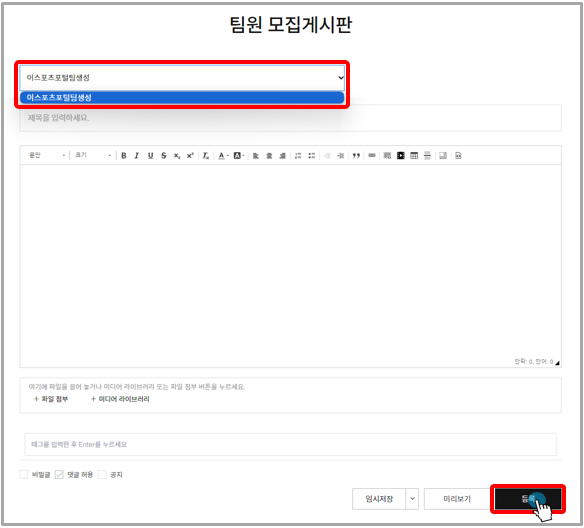This screenshot has height=528, width=584.
Task: Enable the 공지 checkbox
Action: (x=102, y=474)
